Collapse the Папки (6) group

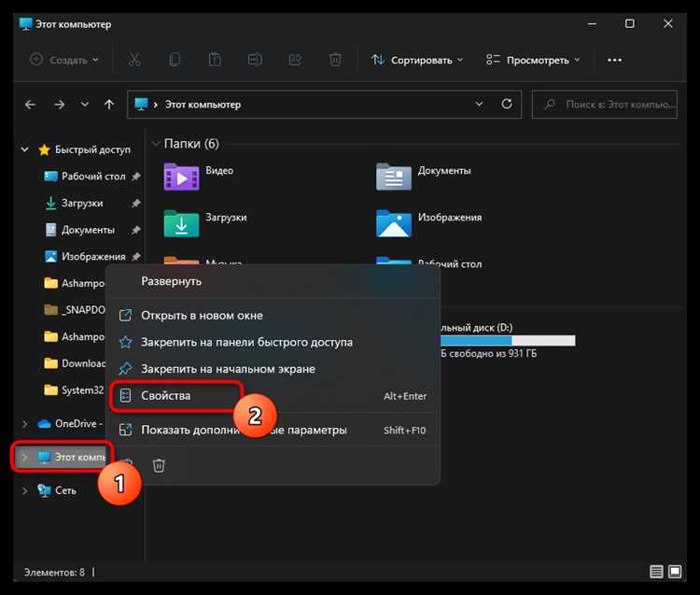(x=155, y=144)
